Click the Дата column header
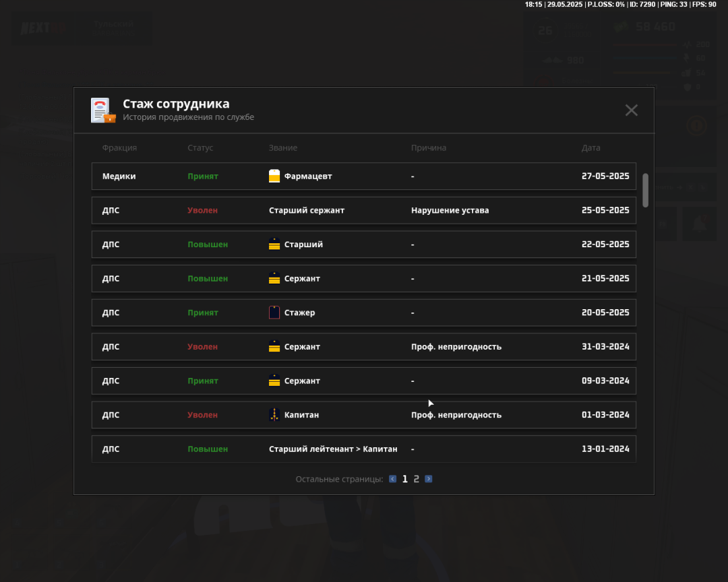 click(590, 148)
